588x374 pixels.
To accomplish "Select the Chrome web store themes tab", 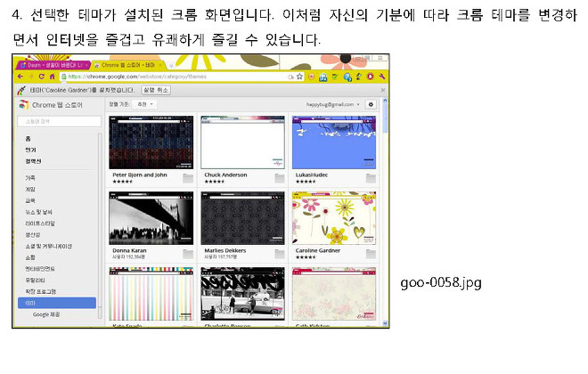I will pos(127,65).
